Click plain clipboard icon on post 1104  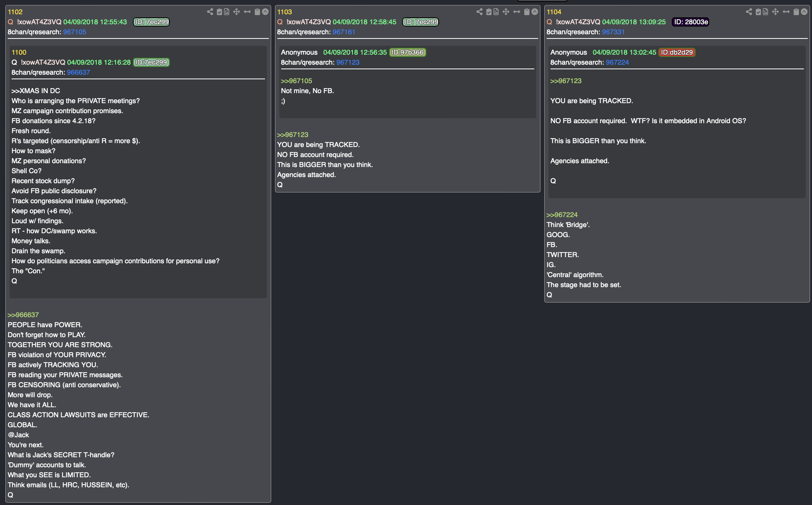[796, 12]
